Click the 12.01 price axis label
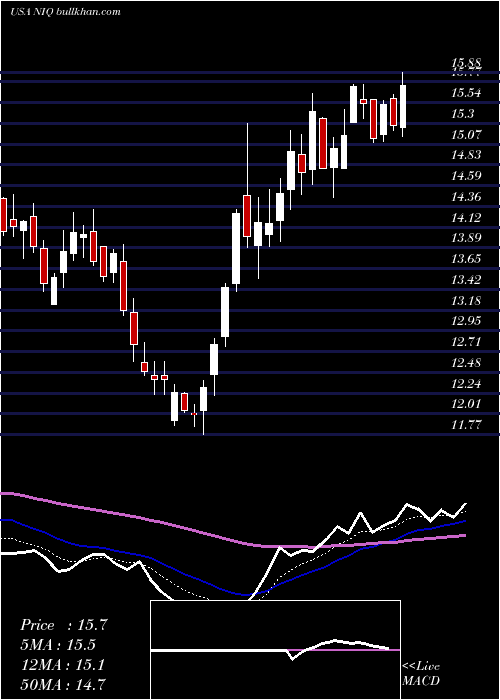 pos(466,404)
